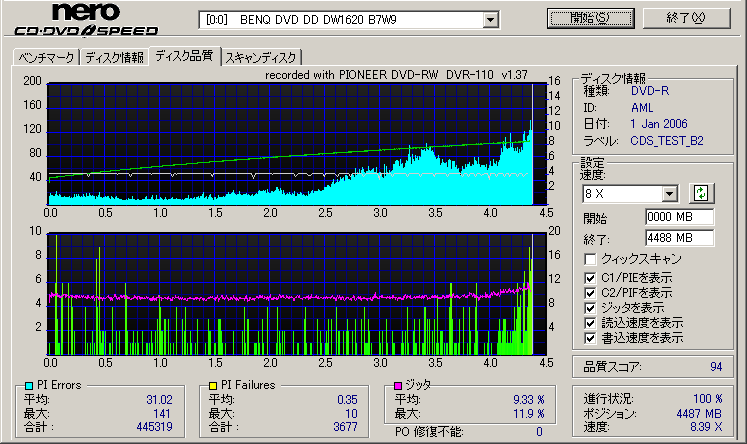This screenshot has width=747, height=444.
Task: Toggle the クイックスキャン checkbox
Action: pyautogui.click(x=590, y=259)
